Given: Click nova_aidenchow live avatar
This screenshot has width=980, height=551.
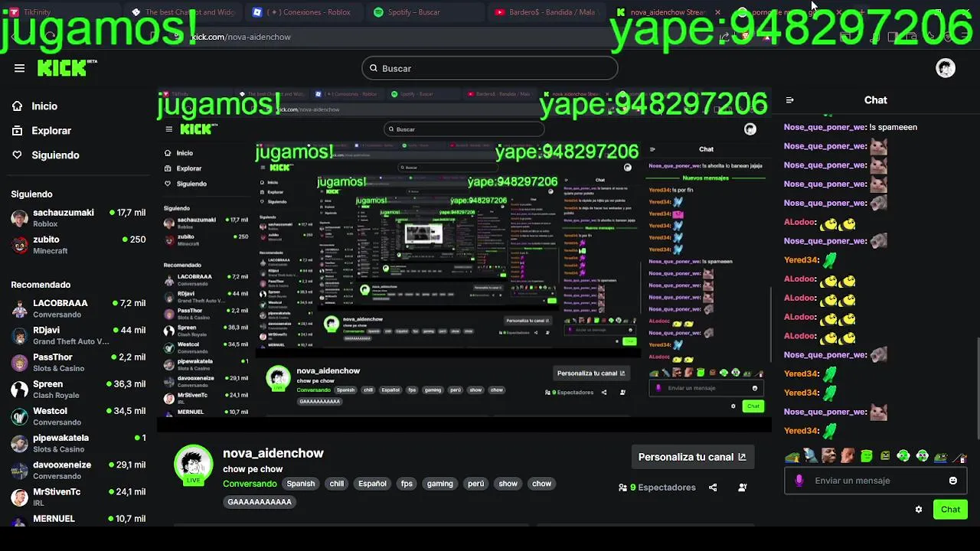Looking at the screenshot, I should click(x=193, y=465).
